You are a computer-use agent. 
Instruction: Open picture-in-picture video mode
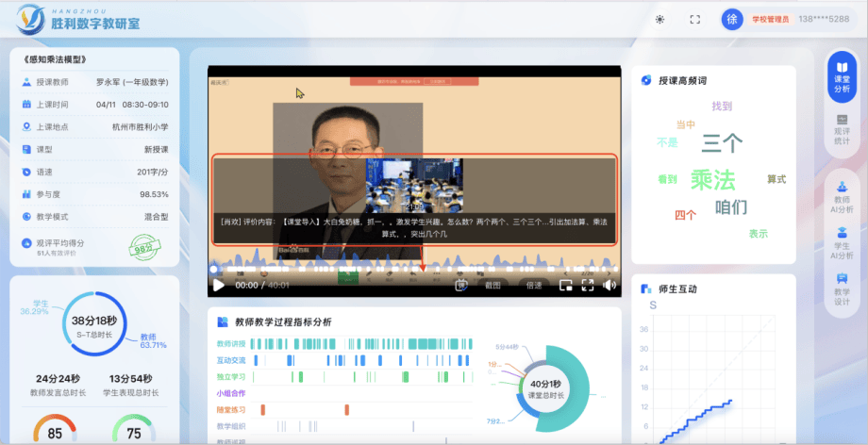tap(566, 285)
